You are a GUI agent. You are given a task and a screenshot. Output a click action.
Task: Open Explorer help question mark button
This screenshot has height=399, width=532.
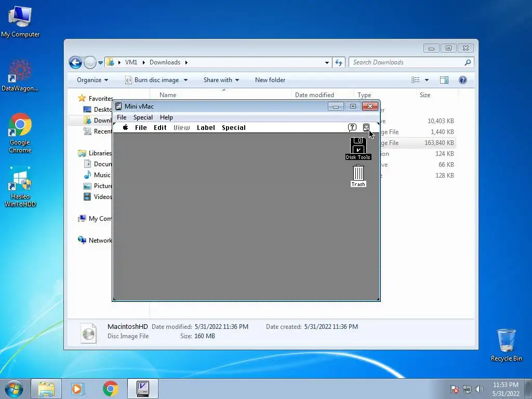463,79
